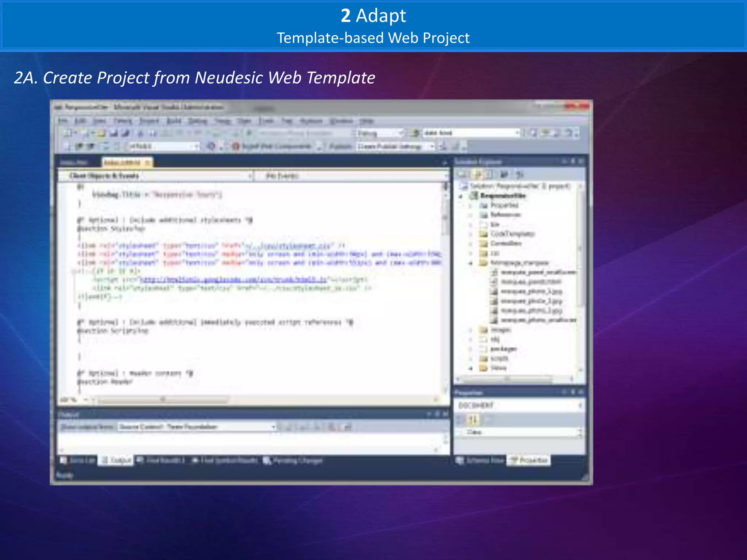Click the Copy toolbar icon

(x=153, y=133)
